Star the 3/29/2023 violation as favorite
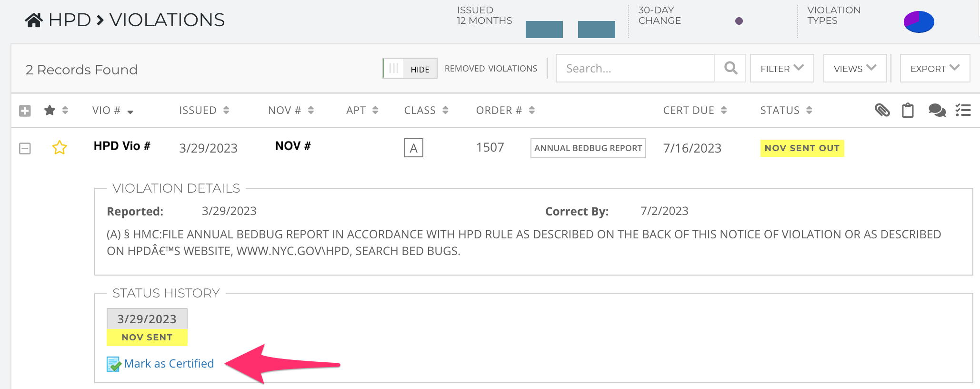Screen dimensions: 980x389 pos(60,148)
